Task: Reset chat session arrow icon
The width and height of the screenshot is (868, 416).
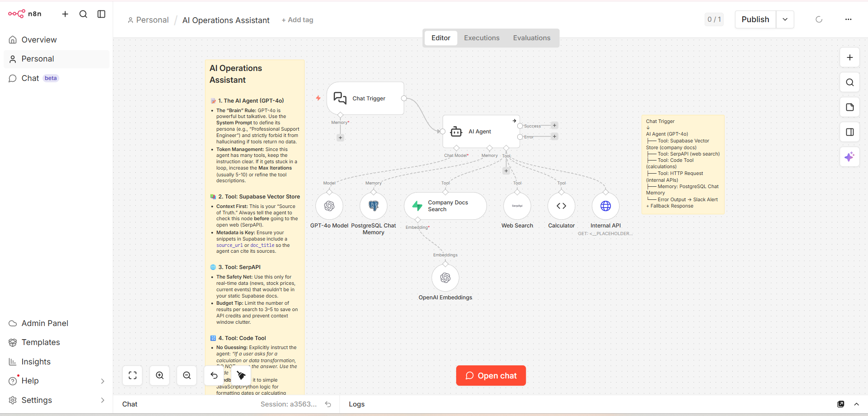Action: 328,404
